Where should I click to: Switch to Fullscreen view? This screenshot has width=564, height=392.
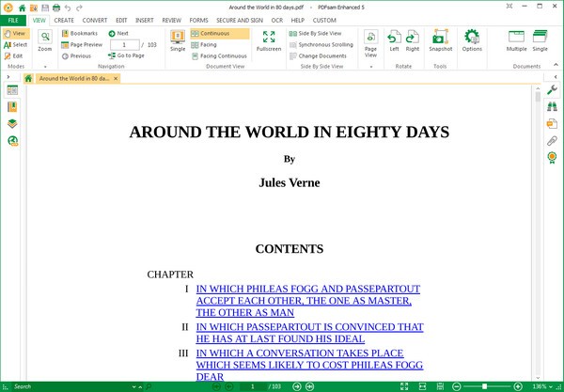(x=269, y=39)
